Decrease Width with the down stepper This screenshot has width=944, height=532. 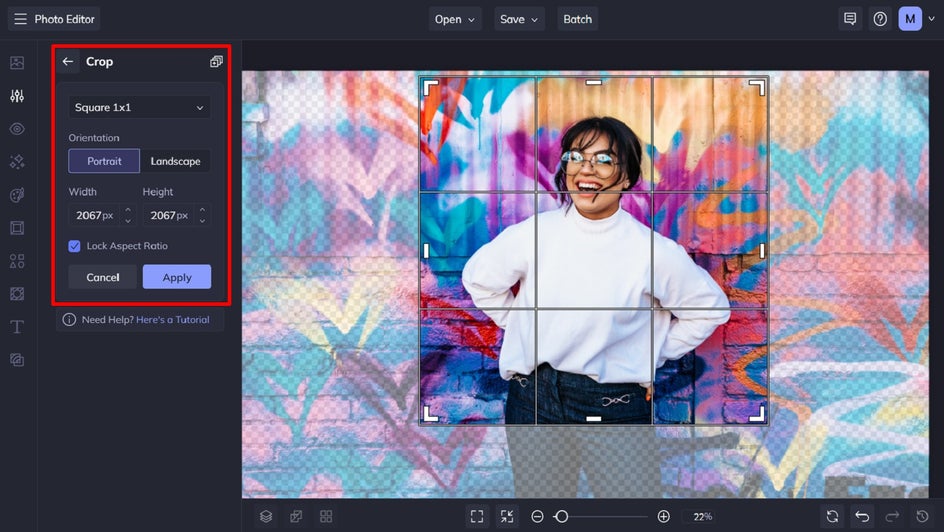click(128, 221)
